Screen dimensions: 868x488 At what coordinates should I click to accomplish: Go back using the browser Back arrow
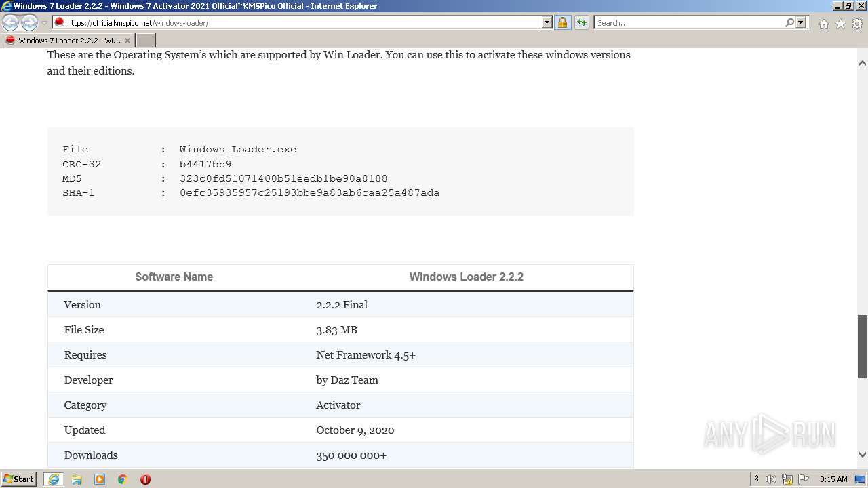(11, 23)
